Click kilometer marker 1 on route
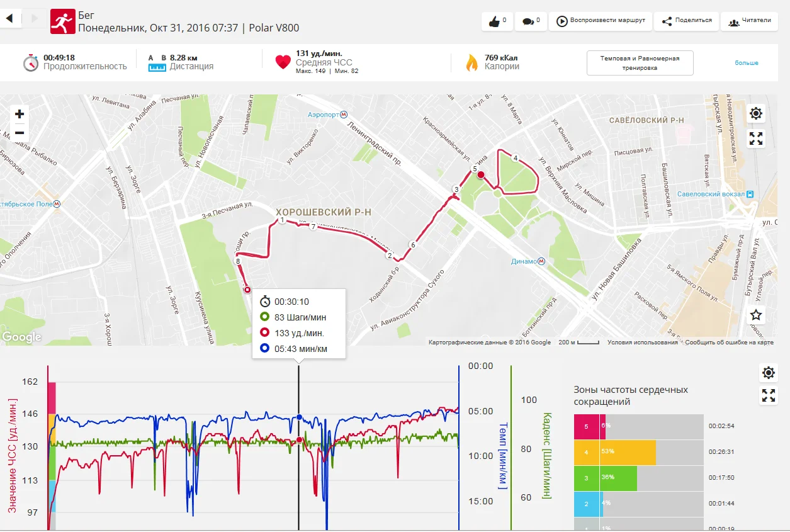 tap(283, 220)
